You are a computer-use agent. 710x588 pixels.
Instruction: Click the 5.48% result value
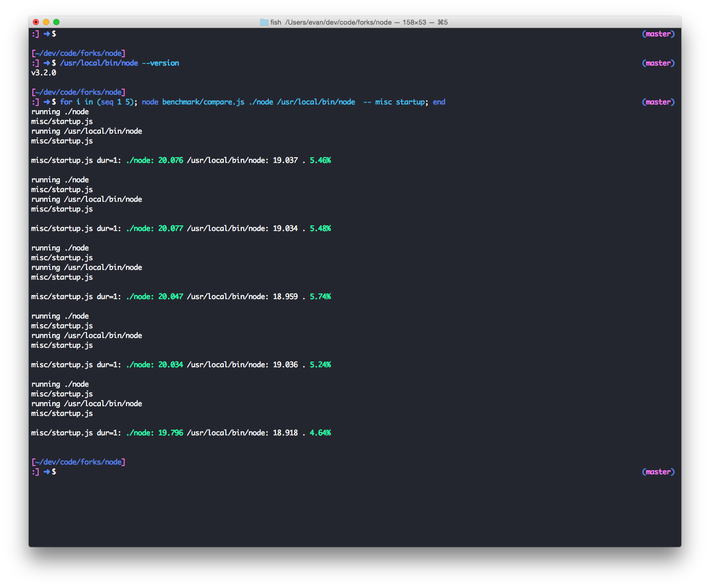pyautogui.click(x=320, y=228)
